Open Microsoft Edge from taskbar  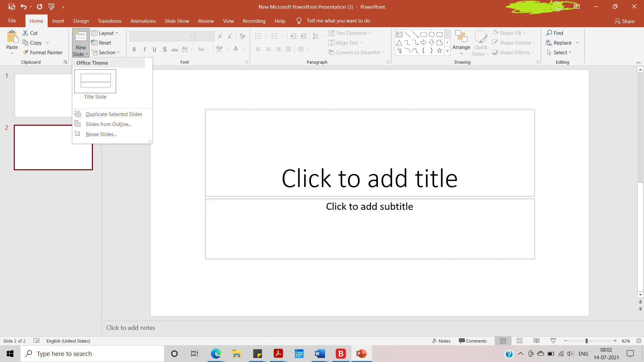pos(216,354)
